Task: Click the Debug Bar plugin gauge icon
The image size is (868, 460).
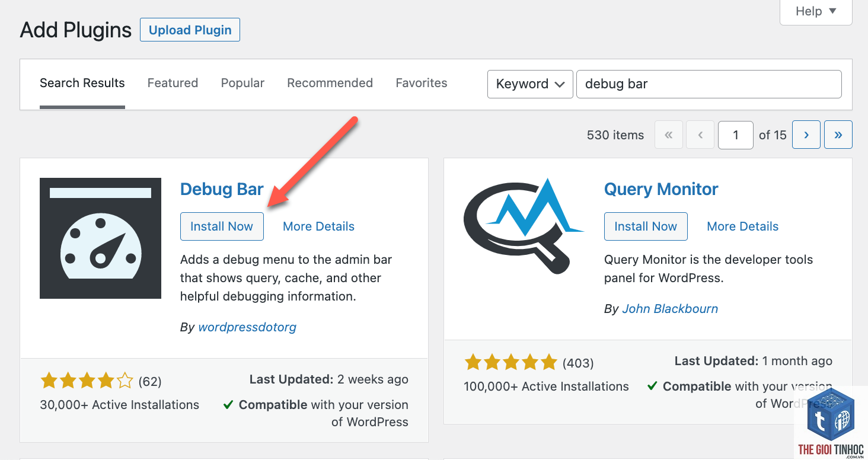Action: [x=100, y=238]
